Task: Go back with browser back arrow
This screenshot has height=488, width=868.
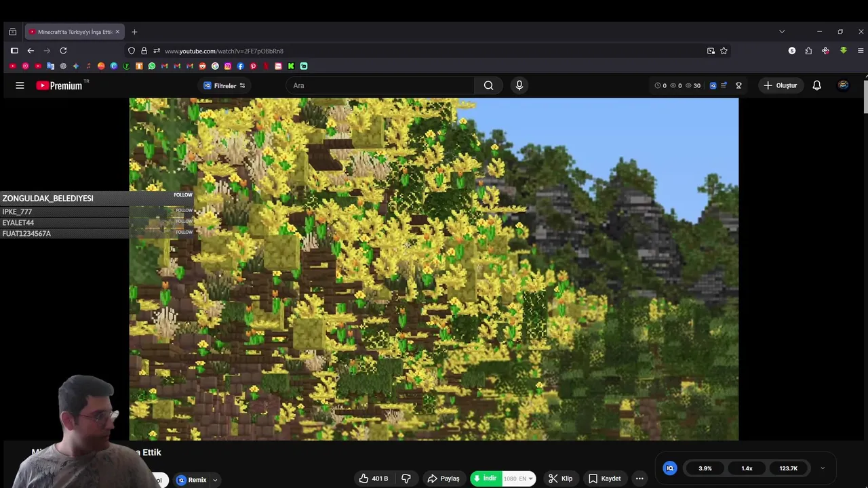Action: pos(31,51)
